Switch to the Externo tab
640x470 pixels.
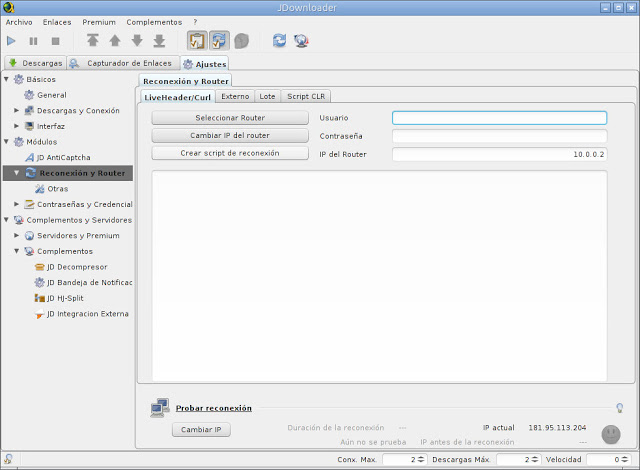[x=235, y=96]
